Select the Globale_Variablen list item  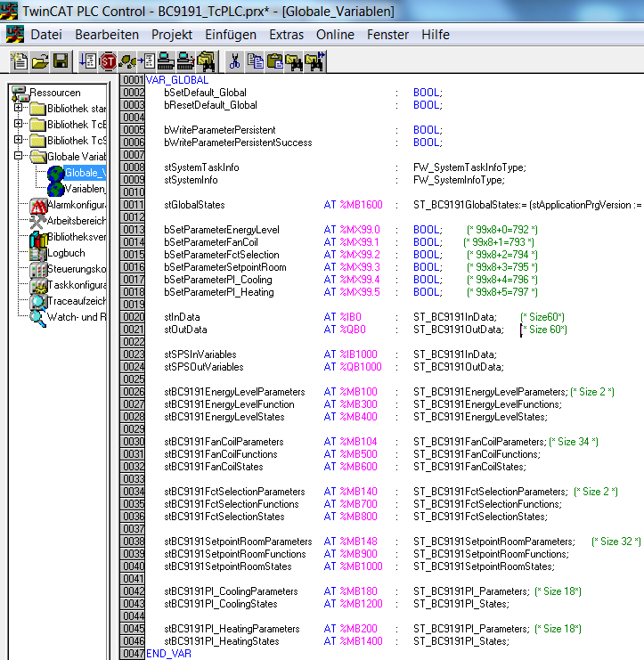pyautogui.click(x=85, y=173)
